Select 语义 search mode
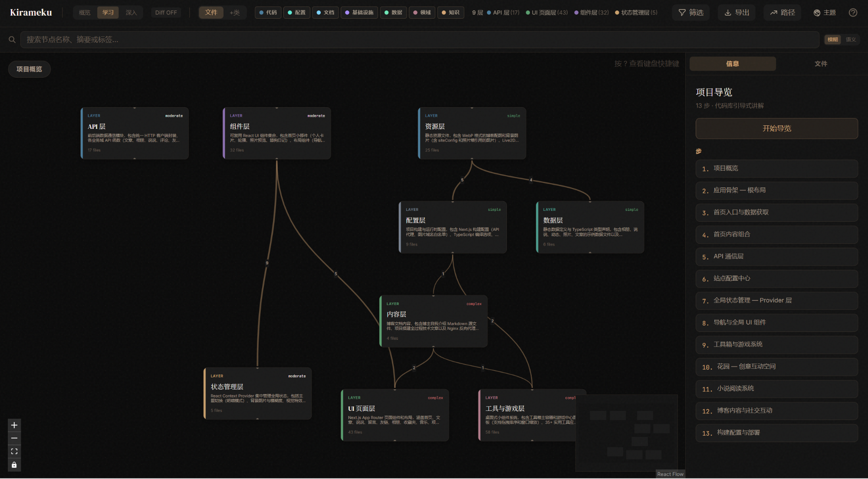Image resolution: width=868 pixels, height=479 pixels. tap(851, 39)
